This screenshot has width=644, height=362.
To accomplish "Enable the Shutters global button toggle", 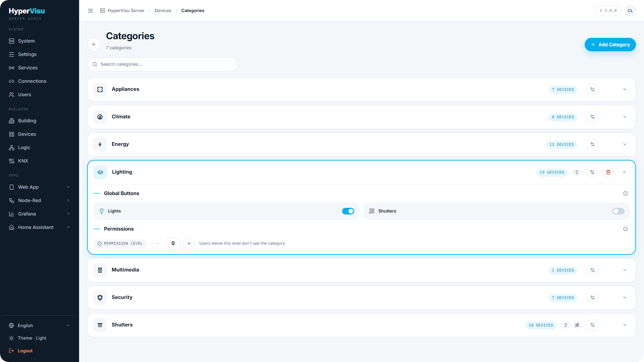I will (618, 211).
